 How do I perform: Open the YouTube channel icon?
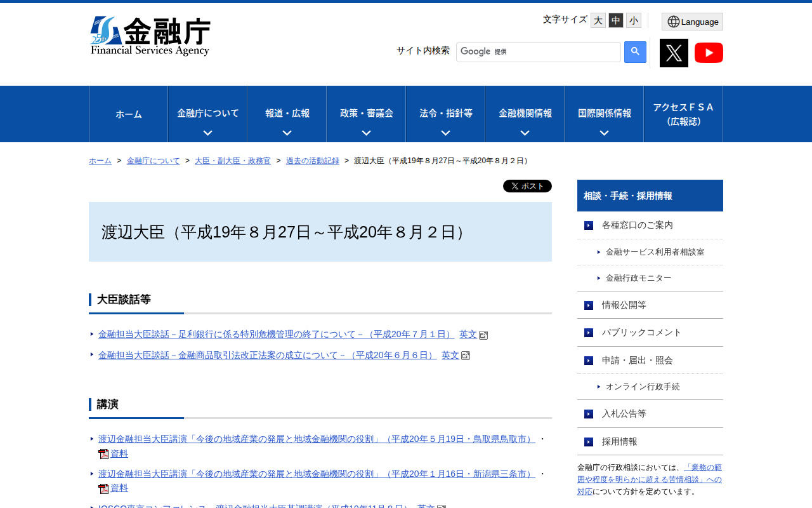point(709,53)
